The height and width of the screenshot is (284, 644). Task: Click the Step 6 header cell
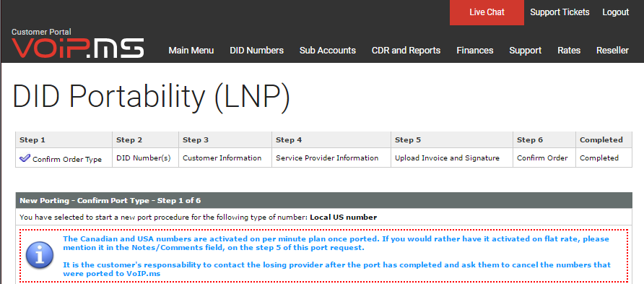(x=544, y=139)
